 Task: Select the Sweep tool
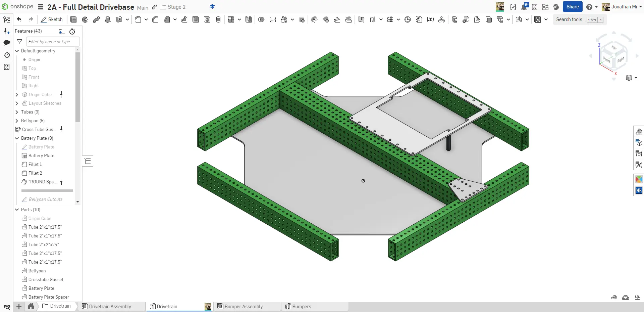point(96,19)
